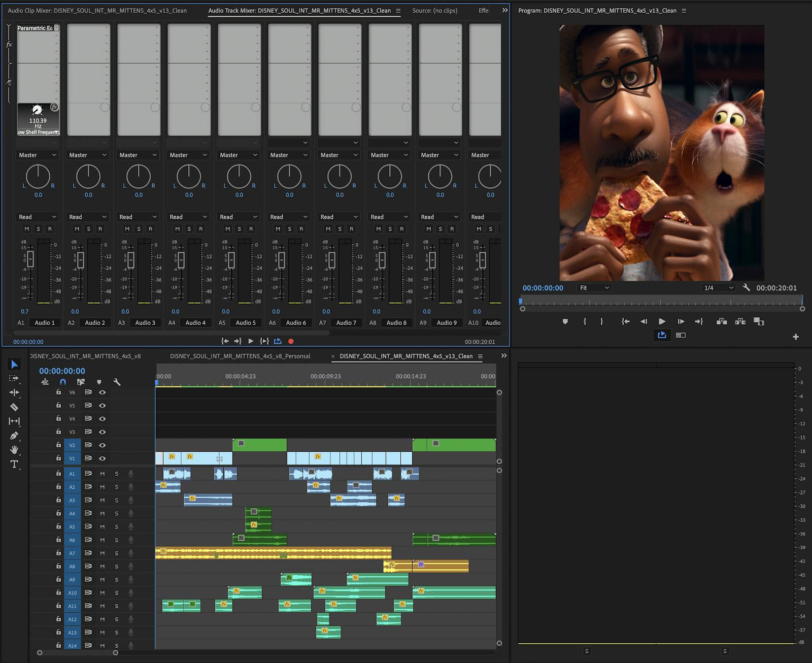Image resolution: width=812 pixels, height=663 pixels.
Task: Click the red Record button in Track Mixer
Action: (291, 341)
